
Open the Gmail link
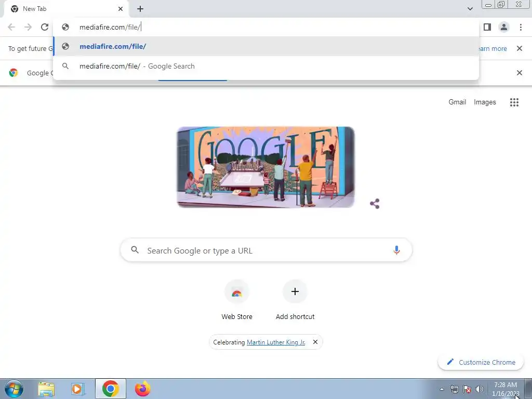pyautogui.click(x=457, y=102)
